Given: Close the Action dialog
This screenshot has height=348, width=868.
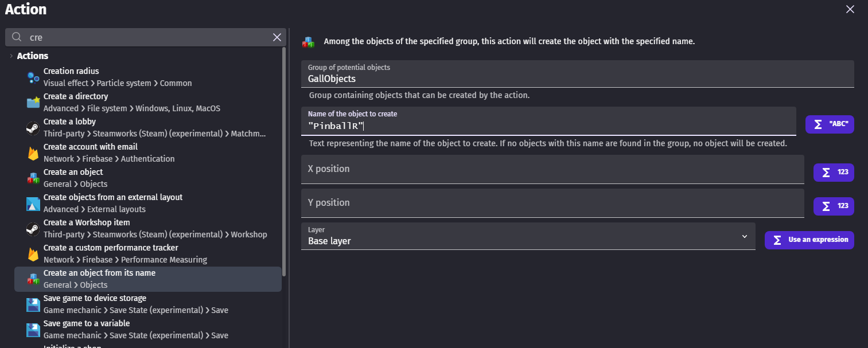Looking at the screenshot, I should point(850,9).
